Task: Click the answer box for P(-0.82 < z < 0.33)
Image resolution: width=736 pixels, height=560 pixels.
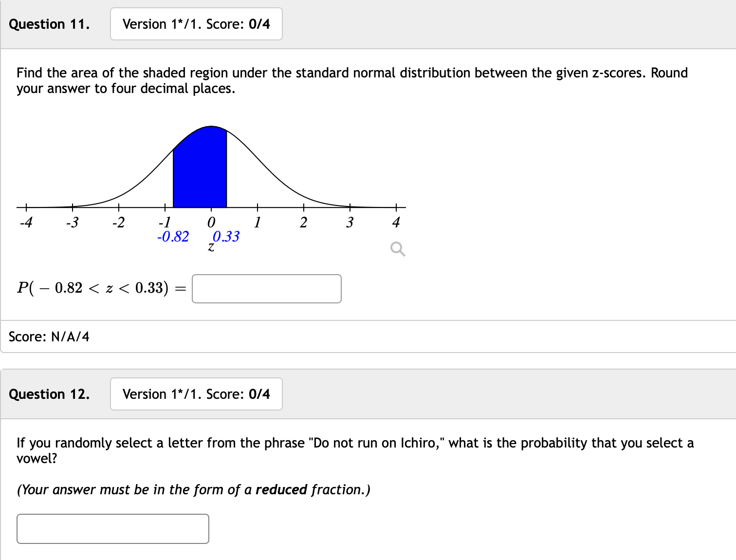Action: click(266, 289)
